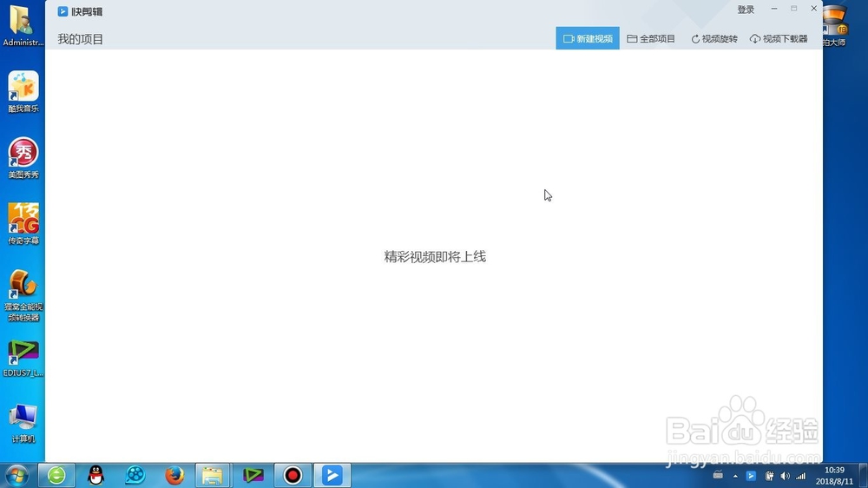Viewport: 868px width, 488px height.
Task: Select the 酷我音乐 desktop icon
Action: (x=23, y=92)
